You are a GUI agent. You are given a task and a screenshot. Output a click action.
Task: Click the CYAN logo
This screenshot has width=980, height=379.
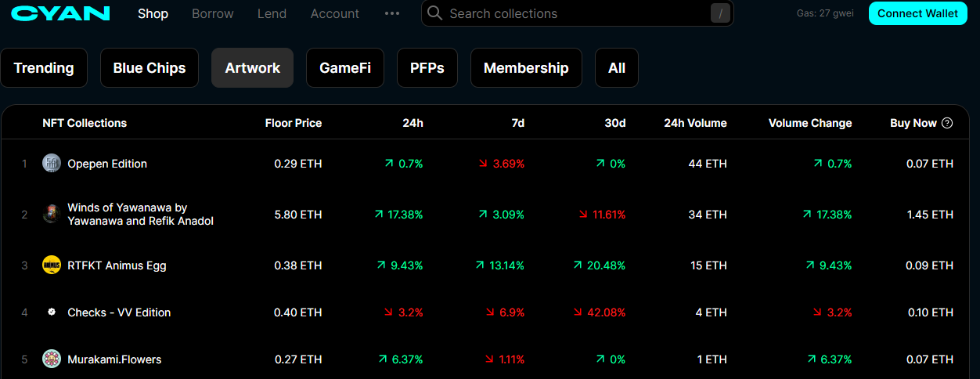point(61,13)
